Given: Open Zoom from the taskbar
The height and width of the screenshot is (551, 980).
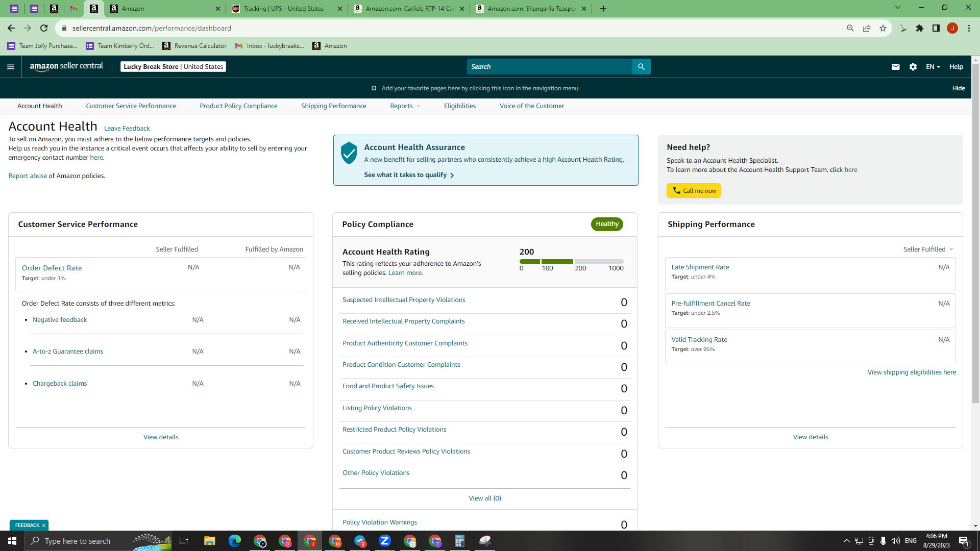Looking at the screenshot, I should click(385, 541).
